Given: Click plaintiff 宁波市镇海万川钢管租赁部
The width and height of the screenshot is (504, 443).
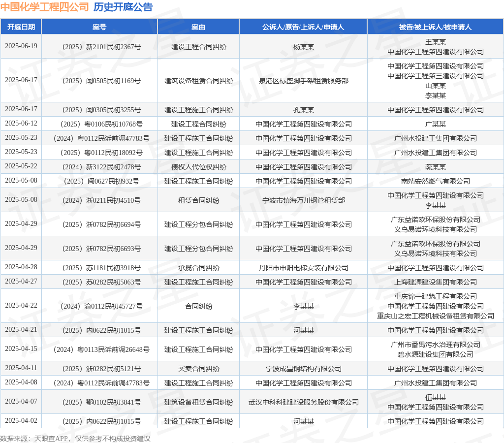Looking at the screenshot, I should [303, 200].
